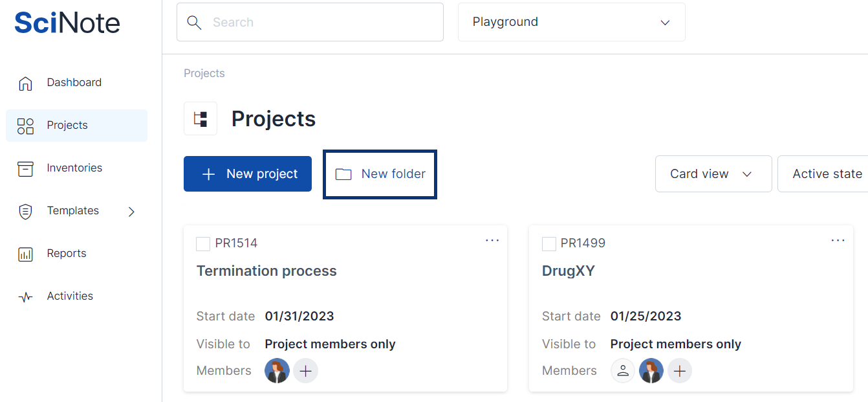Click the magnifying glass search icon
Viewport: 868px width, 402px height.
(x=194, y=23)
